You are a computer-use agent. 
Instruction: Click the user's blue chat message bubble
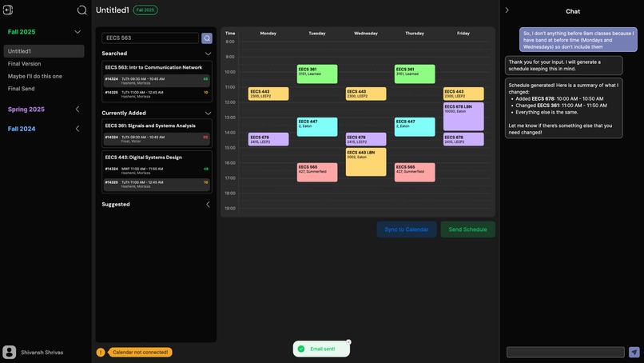[578, 40]
